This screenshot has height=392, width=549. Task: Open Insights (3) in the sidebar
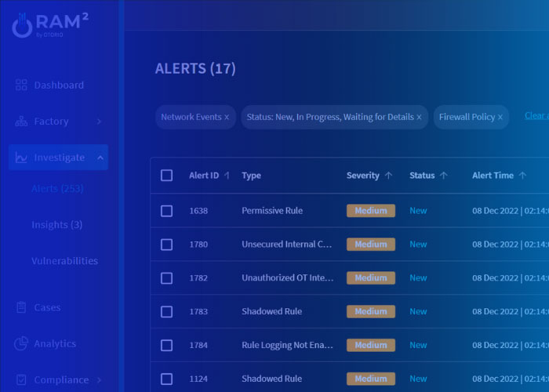pyautogui.click(x=56, y=225)
